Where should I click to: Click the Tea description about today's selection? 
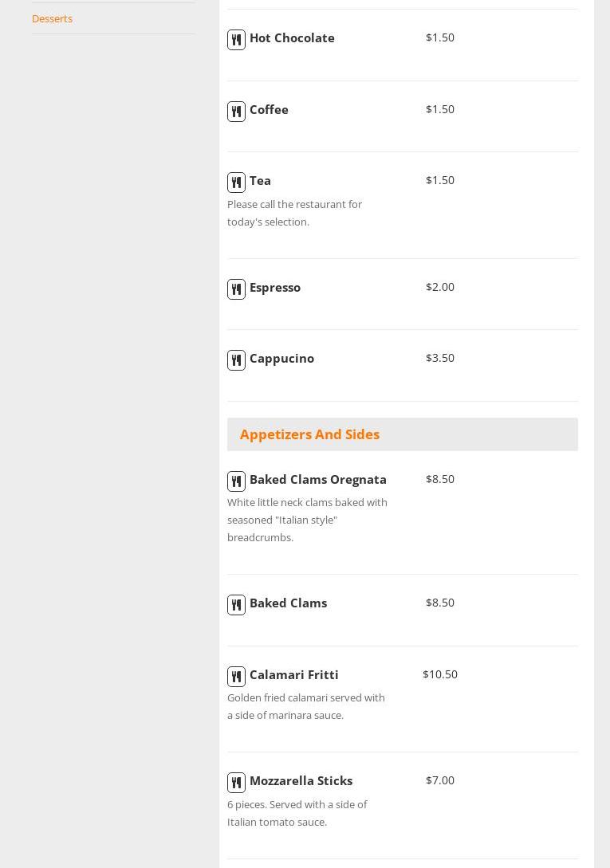tap(294, 213)
